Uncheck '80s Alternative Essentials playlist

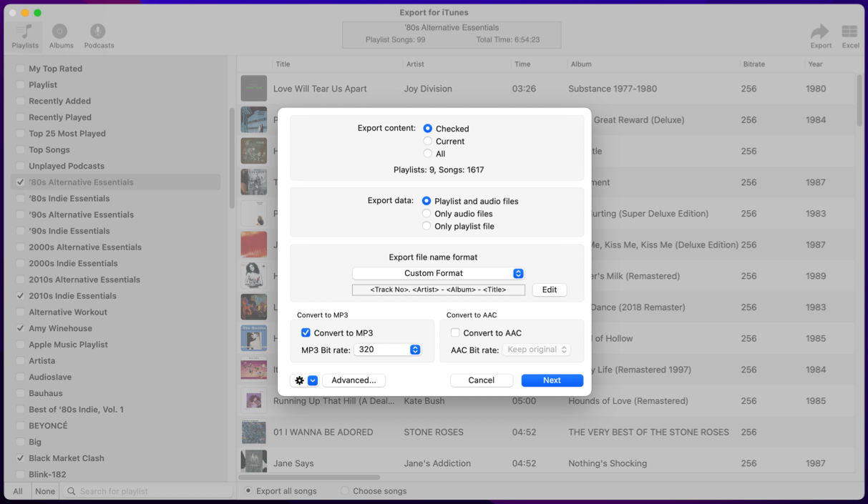coord(20,182)
